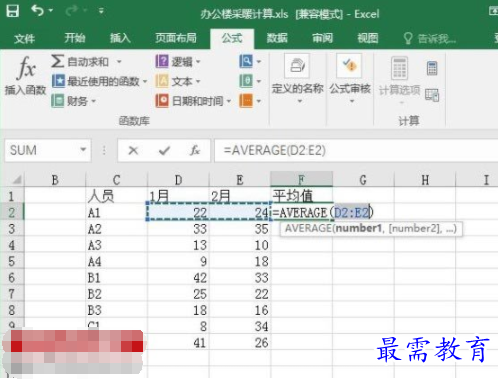The image size is (498, 381).
Task: Open the 定义的名称 group button
Action: tap(298, 79)
